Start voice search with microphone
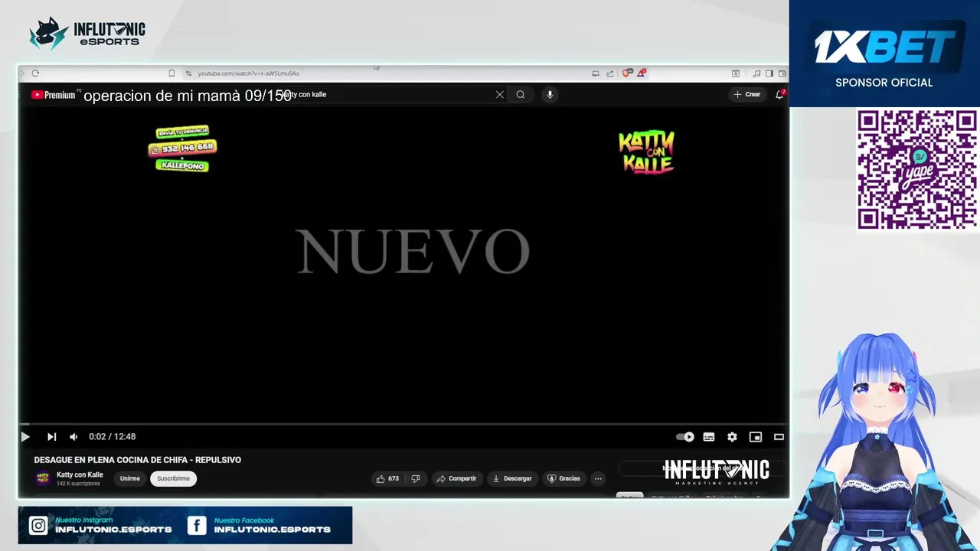 [x=550, y=95]
